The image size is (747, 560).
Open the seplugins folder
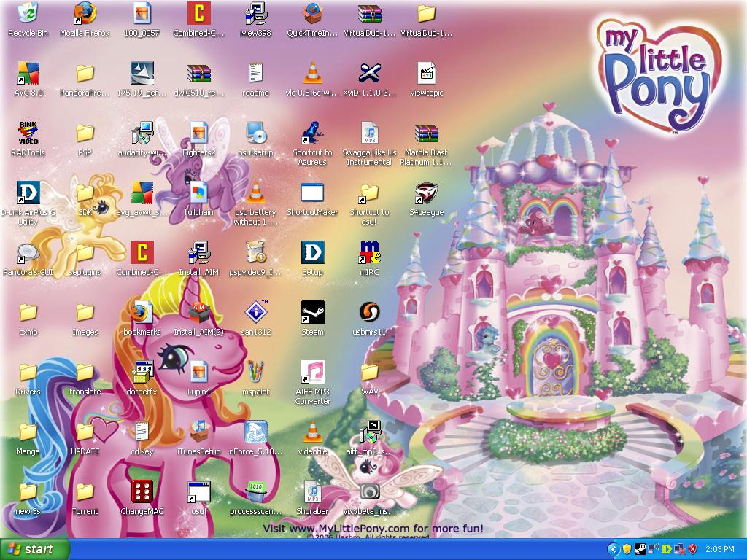pyautogui.click(x=85, y=253)
